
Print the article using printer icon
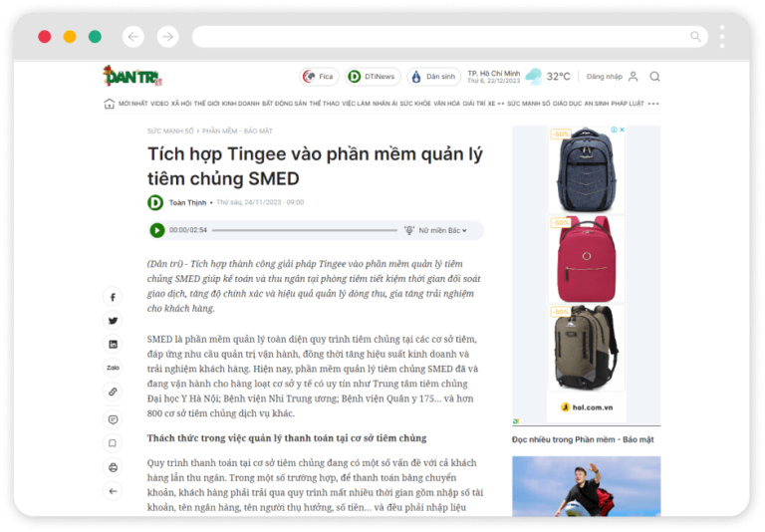point(113,467)
